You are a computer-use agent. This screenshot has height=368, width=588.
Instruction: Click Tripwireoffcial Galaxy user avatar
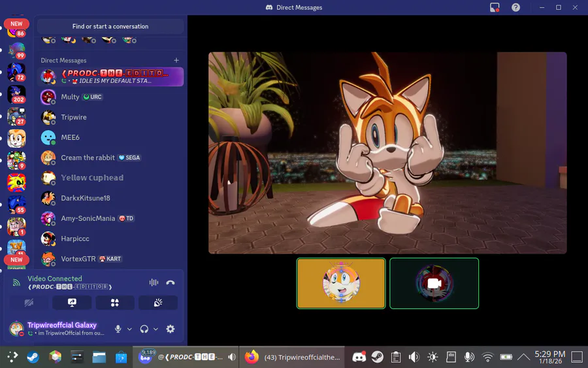pos(16,329)
